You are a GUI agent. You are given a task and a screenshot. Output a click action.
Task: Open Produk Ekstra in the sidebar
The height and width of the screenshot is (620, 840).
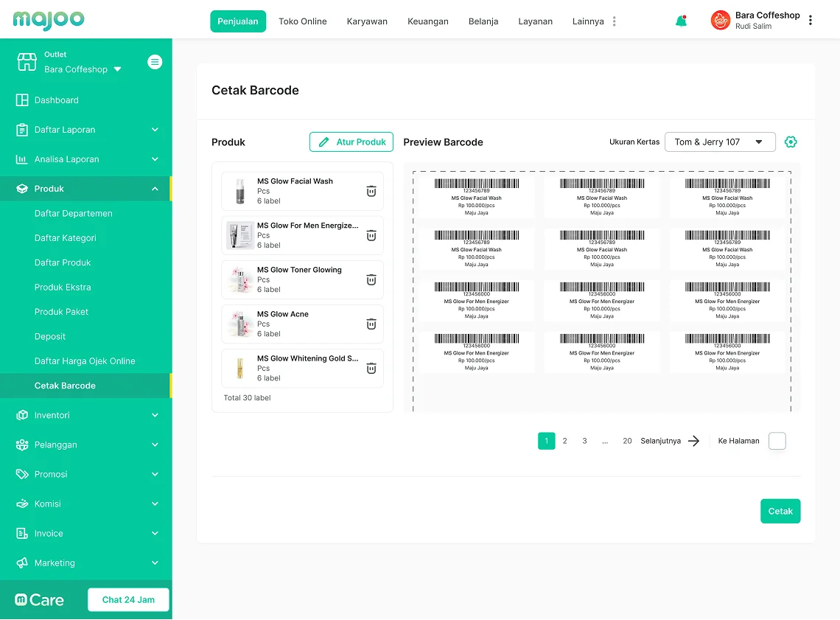pos(63,288)
